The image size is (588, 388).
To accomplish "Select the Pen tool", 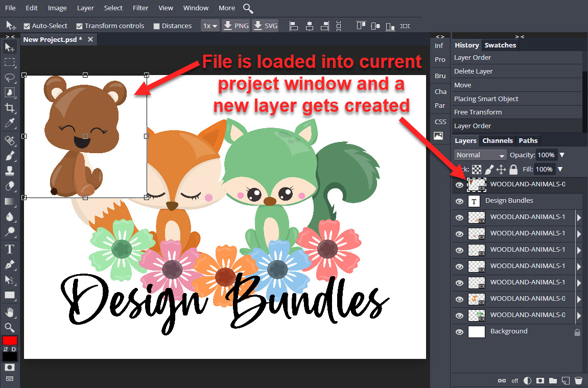I will (10, 264).
